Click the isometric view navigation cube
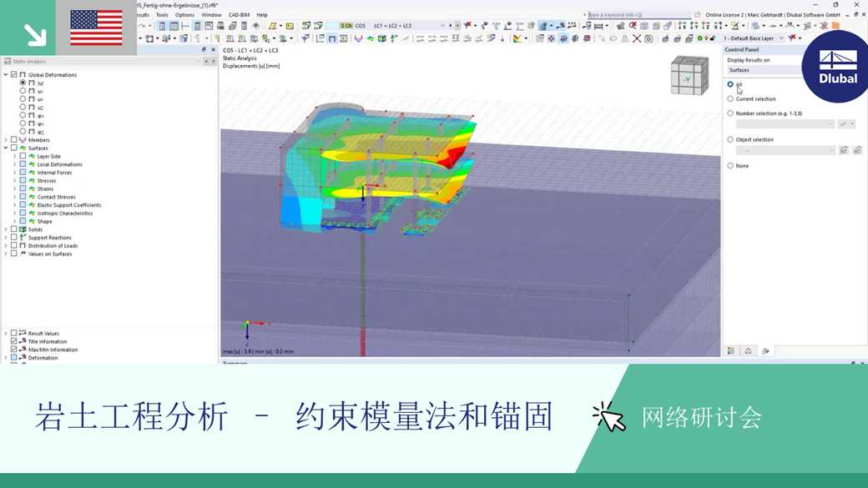The width and height of the screenshot is (868, 488). 689,77
